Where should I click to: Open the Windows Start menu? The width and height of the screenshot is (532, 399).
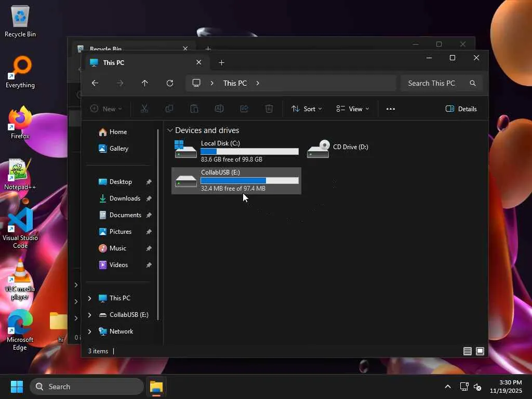point(17,387)
